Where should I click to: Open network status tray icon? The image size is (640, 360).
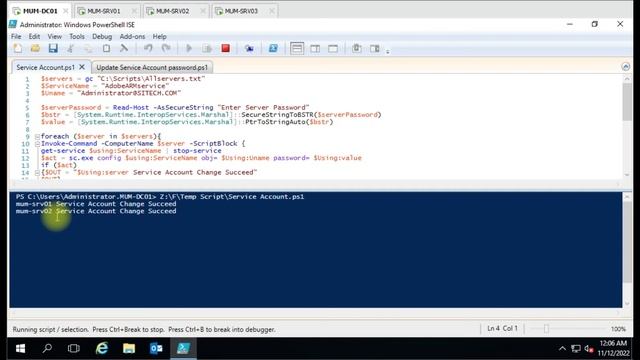click(576, 348)
